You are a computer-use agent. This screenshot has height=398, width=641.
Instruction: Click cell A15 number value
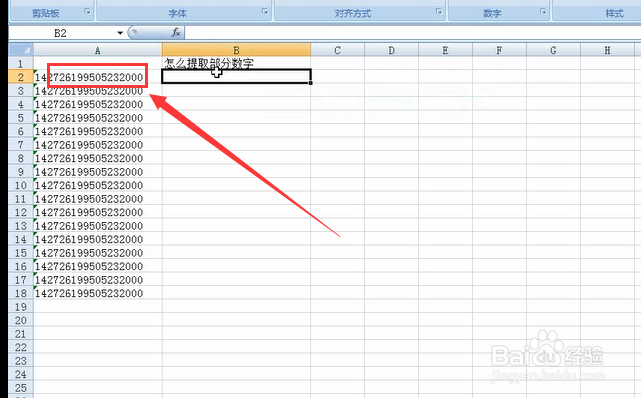[97, 253]
